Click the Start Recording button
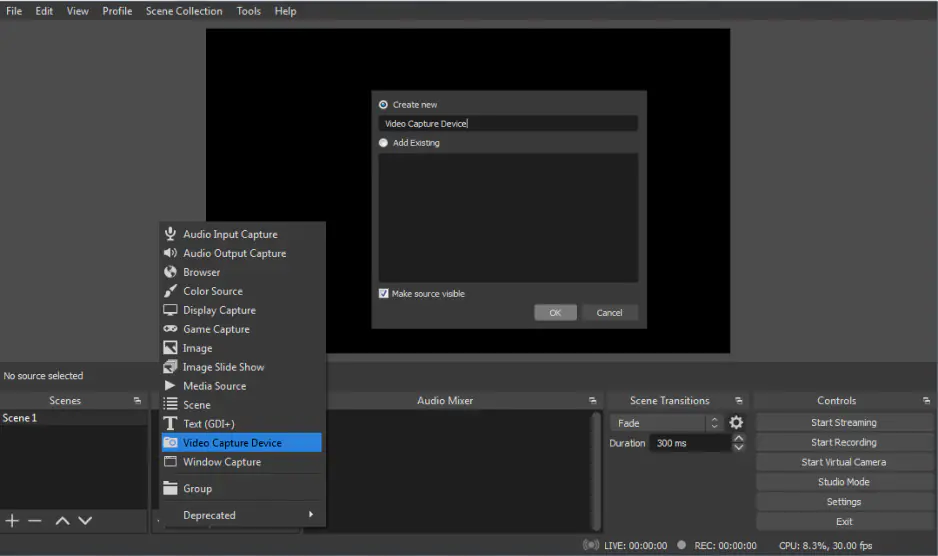This screenshot has height=556, width=938. [x=843, y=442]
